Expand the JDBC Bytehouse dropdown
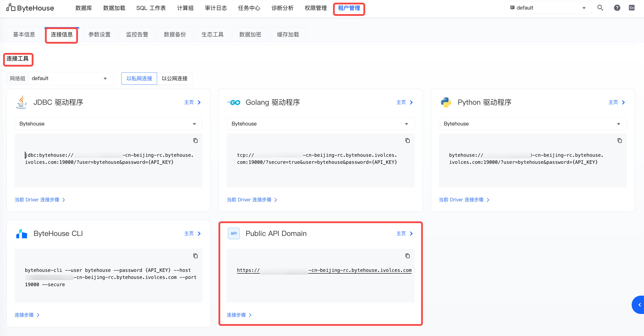Image resolution: width=644 pixels, height=336 pixels. click(x=108, y=124)
